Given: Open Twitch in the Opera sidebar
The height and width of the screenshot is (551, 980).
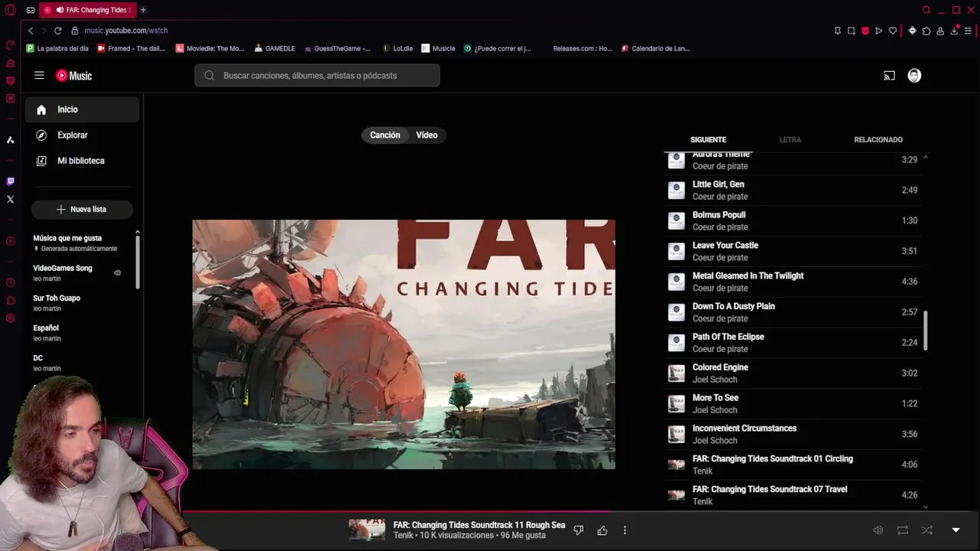Looking at the screenshot, I should pyautogui.click(x=10, y=181).
